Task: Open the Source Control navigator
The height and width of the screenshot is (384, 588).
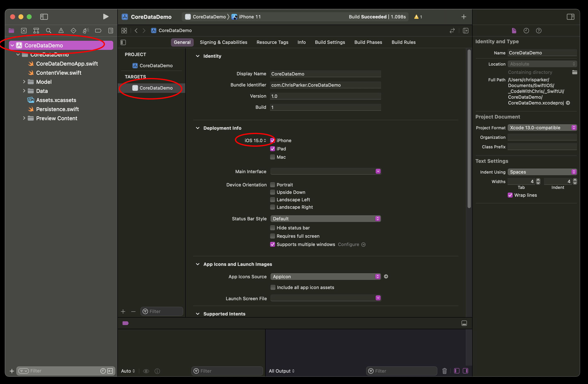Action: point(24,31)
